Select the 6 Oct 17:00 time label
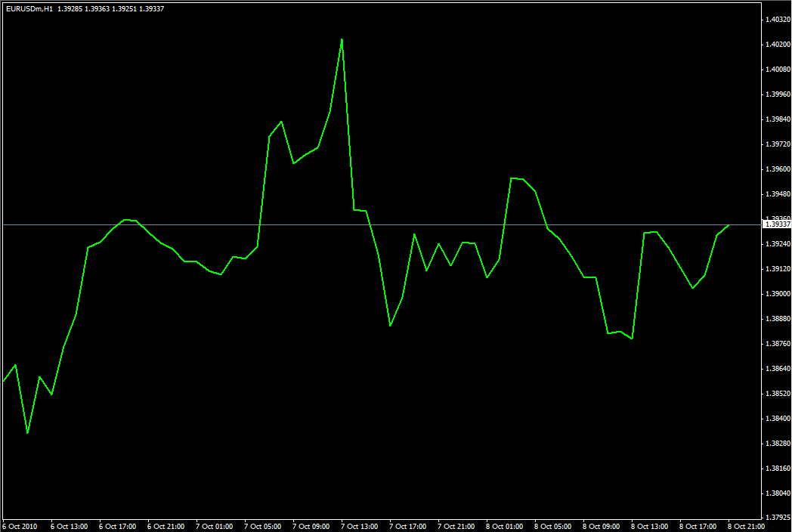The height and width of the screenshot is (532, 792). [118, 527]
